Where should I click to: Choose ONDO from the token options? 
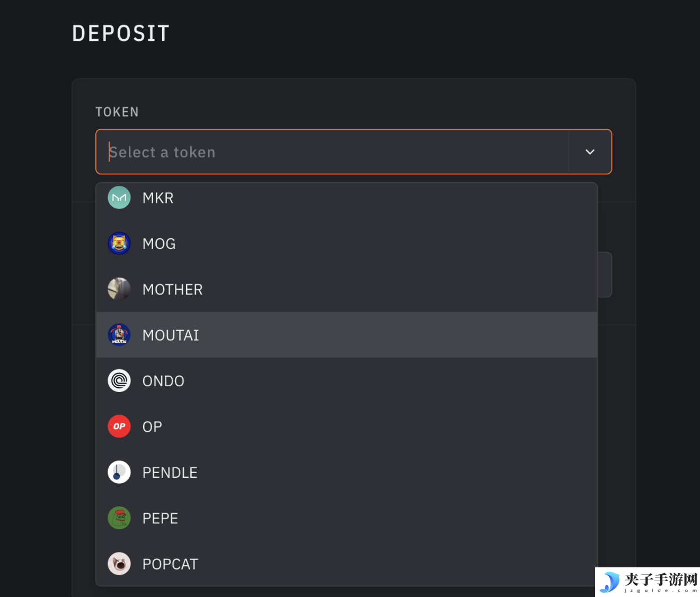click(x=347, y=381)
